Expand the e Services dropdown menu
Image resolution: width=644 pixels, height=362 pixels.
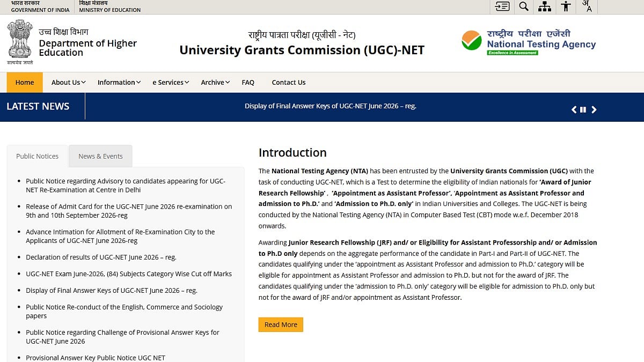point(171,82)
